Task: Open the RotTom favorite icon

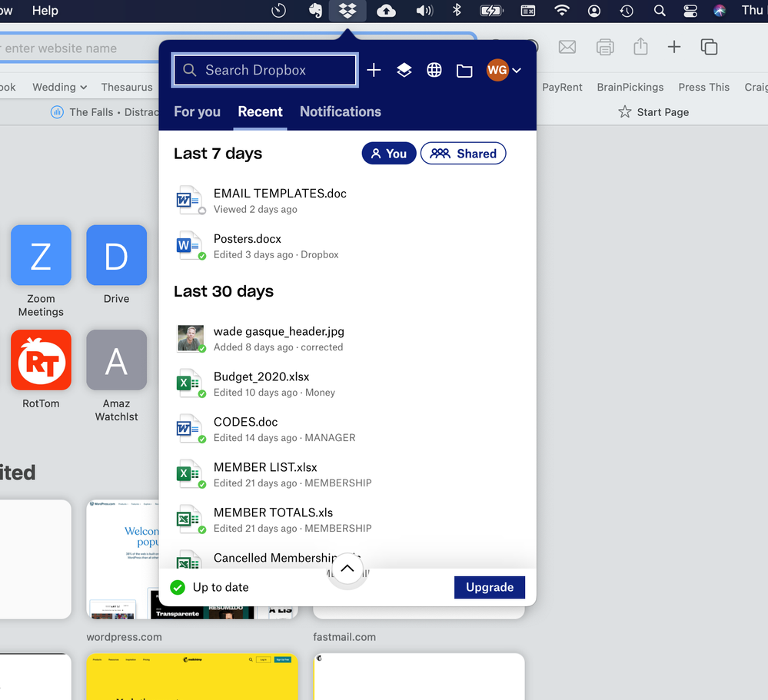Action: (x=41, y=360)
